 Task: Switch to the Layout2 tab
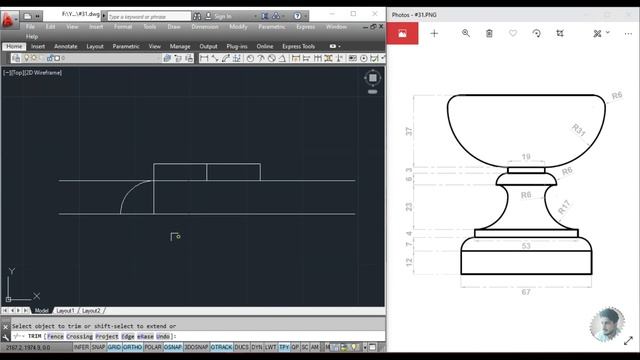point(91,311)
